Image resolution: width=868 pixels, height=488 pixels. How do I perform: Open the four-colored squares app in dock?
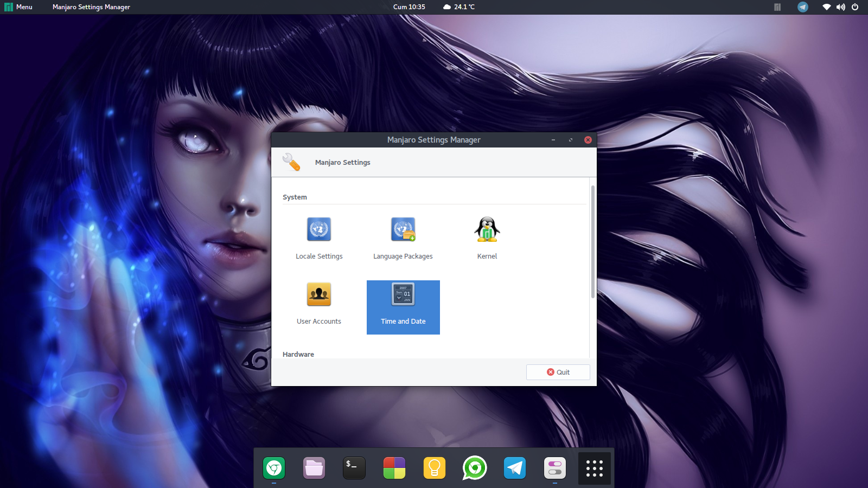click(x=394, y=468)
